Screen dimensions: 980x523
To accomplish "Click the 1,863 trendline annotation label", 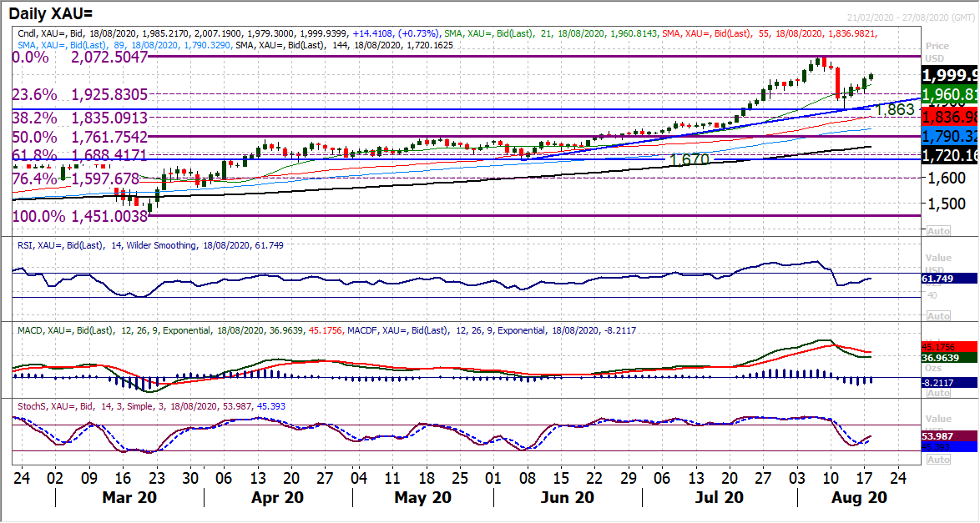I will pos(893,110).
